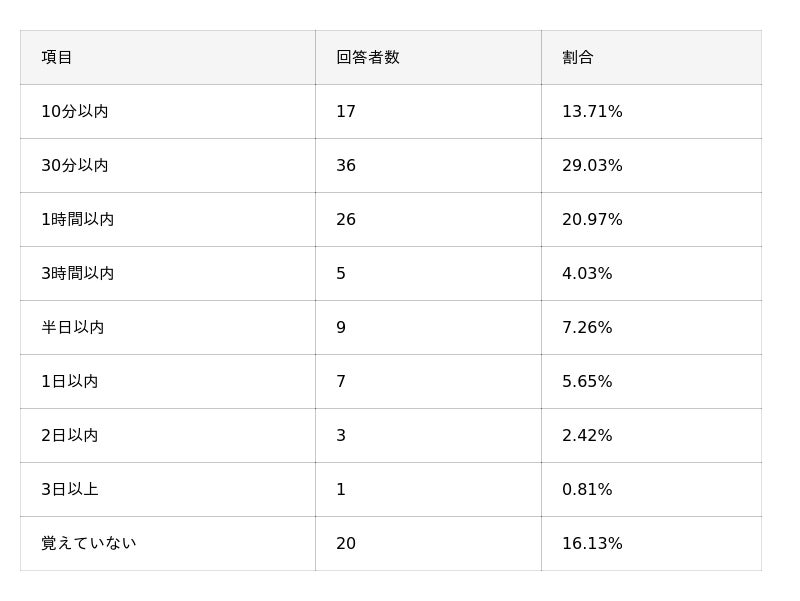Select the 覚えていない row label
The width and height of the screenshot is (800, 601).
(x=89, y=544)
